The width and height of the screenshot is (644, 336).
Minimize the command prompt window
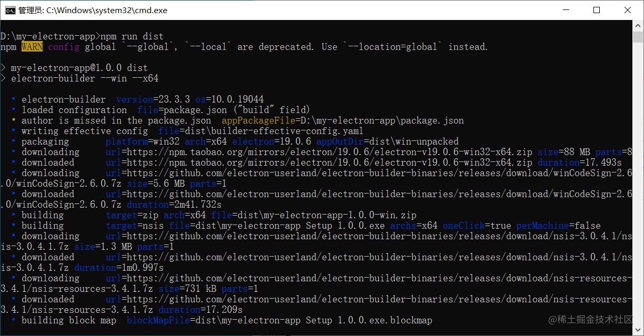pos(566,10)
